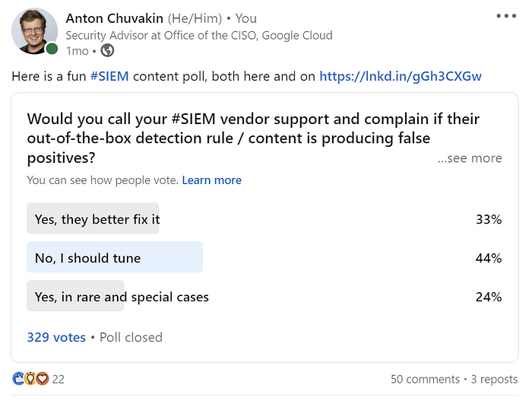Open the 50 comments section
This screenshot has height=407, width=532.
tap(425, 379)
